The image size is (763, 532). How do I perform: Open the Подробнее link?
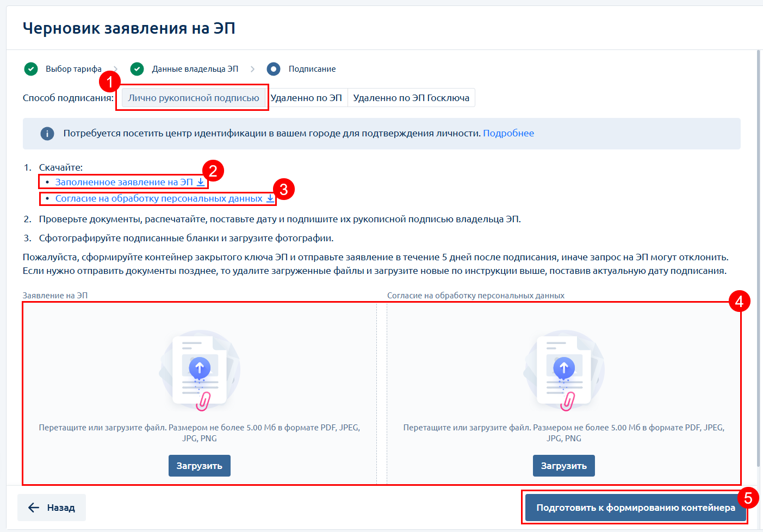tap(508, 133)
